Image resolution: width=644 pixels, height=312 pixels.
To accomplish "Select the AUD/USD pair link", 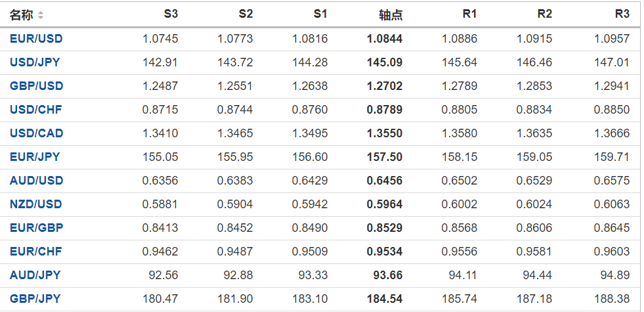I will click(x=36, y=181).
